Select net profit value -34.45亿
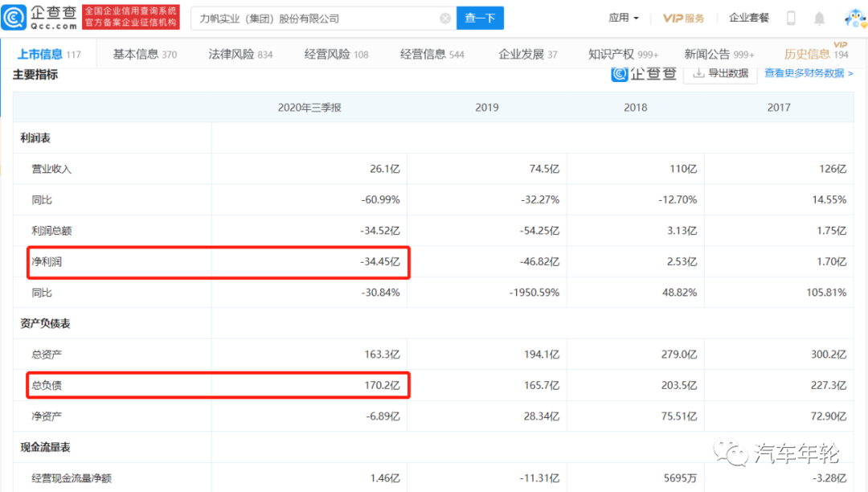The image size is (868, 492). (x=379, y=262)
